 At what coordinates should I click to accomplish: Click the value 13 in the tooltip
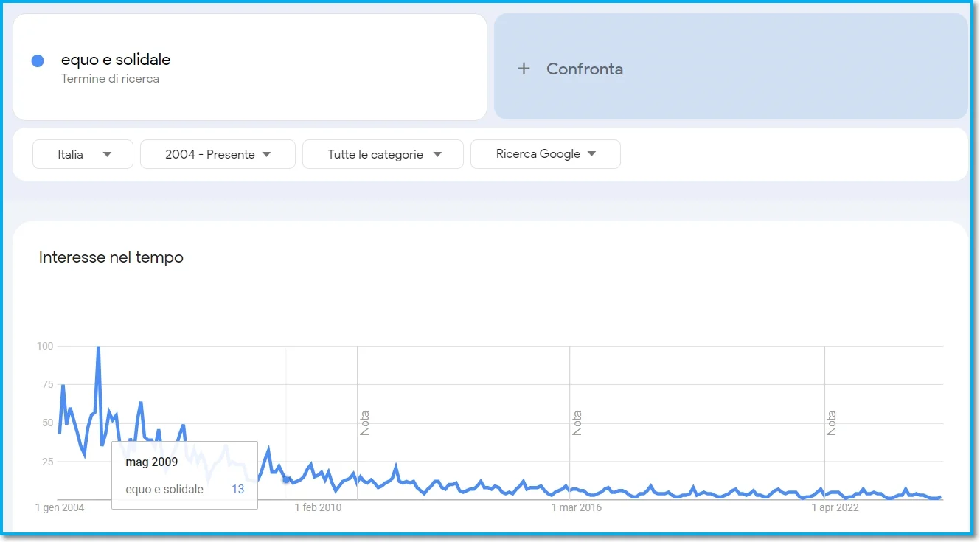pos(237,490)
